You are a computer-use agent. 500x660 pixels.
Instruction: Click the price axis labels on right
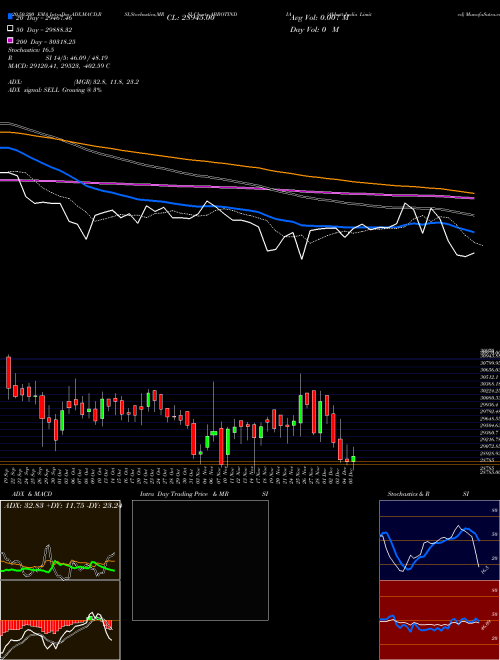(x=490, y=410)
